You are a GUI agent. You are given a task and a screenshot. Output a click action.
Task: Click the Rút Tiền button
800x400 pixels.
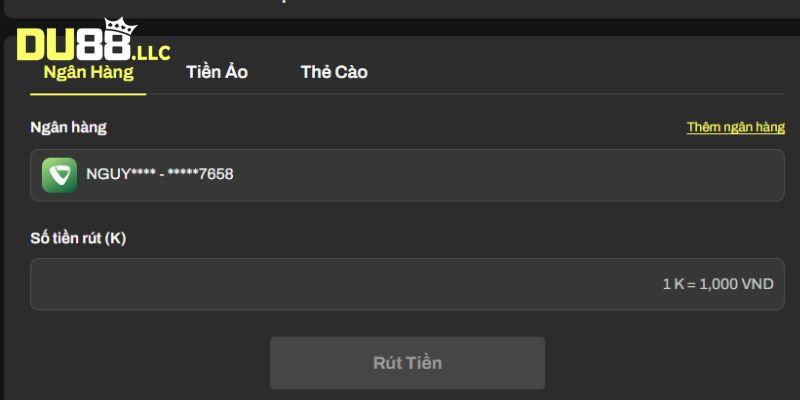pyautogui.click(x=407, y=363)
